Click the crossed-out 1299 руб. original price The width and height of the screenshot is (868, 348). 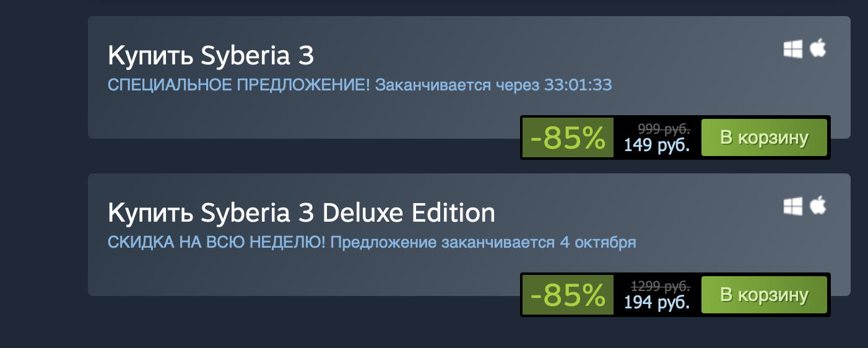click(x=661, y=287)
